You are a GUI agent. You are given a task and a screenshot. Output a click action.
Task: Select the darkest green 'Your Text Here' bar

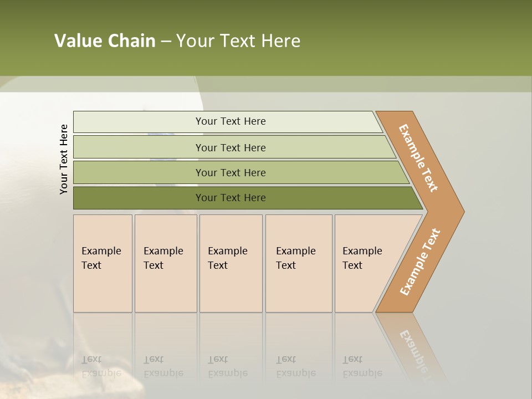[x=230, y=198]
